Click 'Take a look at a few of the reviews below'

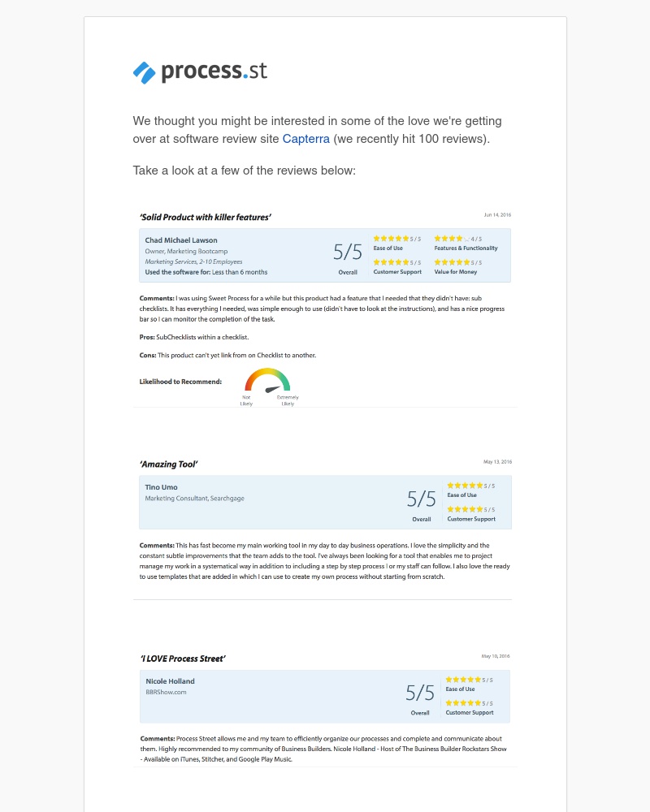pos(244,171)
